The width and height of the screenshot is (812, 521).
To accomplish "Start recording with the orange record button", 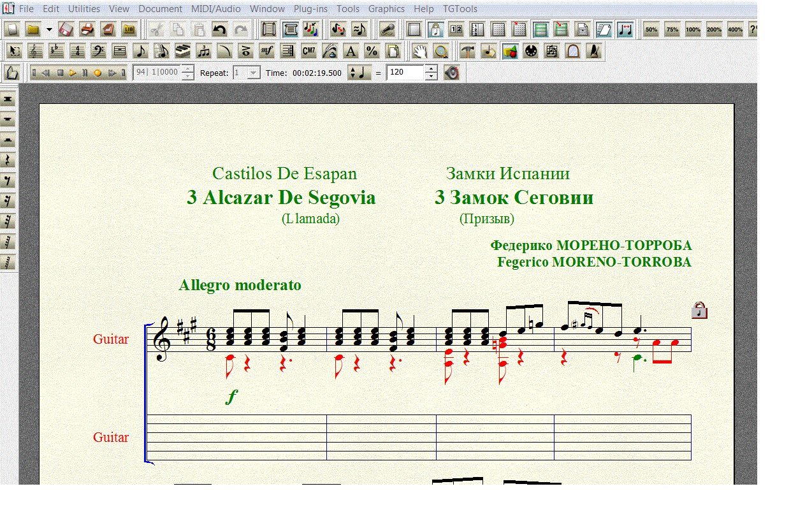I will coord(98,73).
